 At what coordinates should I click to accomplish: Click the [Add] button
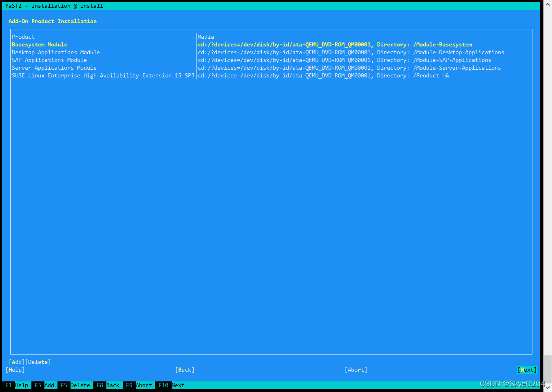point(17,362)
